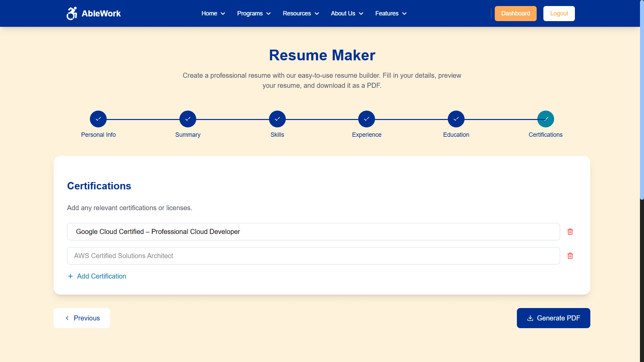
Task: Open the About Us dropdown
Action: (346, 13)
